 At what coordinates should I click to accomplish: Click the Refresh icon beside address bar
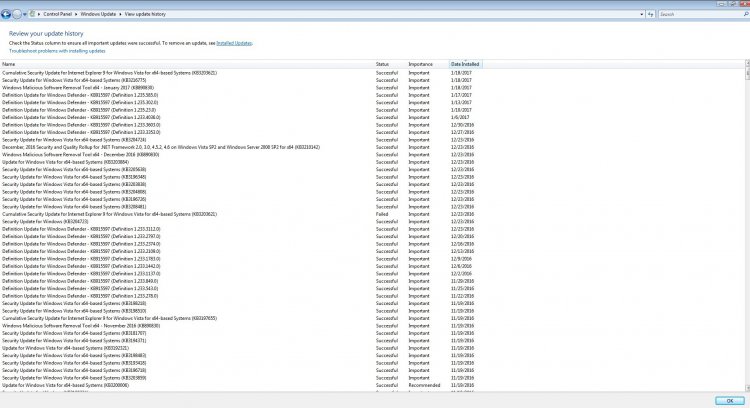651,14
